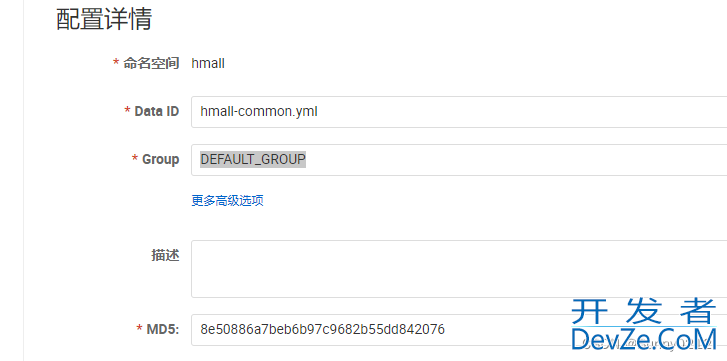The image size is (727, 361).
Task: Open the 更多高级选项 link
Action: (228, 201)
